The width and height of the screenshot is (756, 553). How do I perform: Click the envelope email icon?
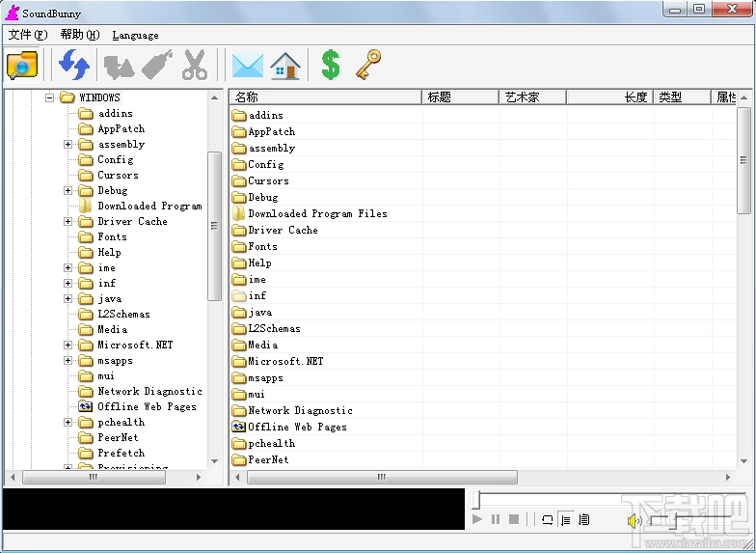(x=247, y=66)
